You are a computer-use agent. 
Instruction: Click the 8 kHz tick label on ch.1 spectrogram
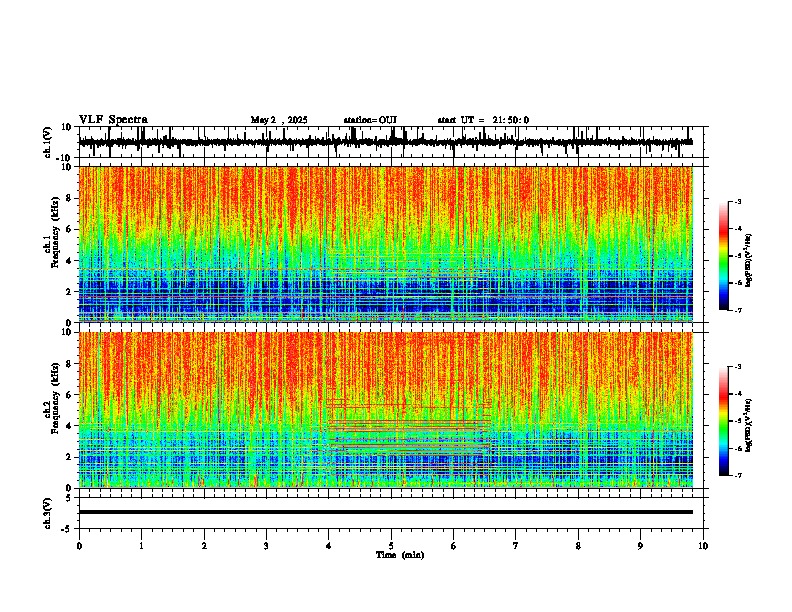click(x=70, y=198)
